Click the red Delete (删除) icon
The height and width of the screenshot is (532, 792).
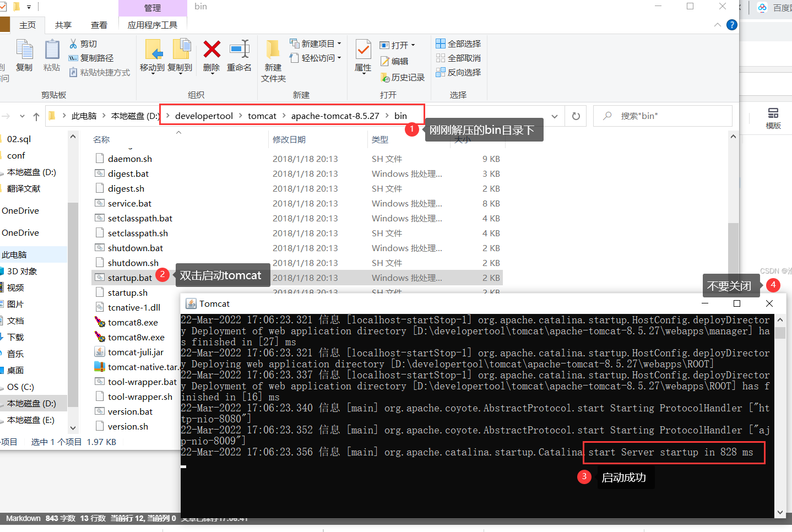click(212, 49)
